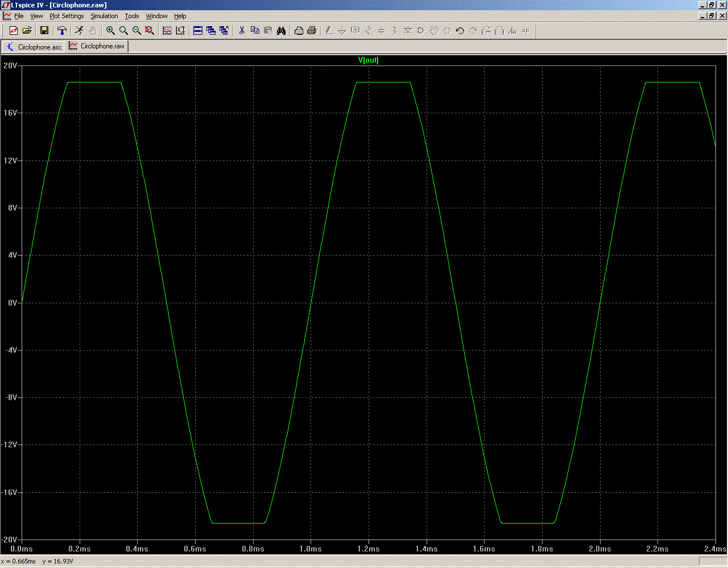728x568 pixels.
Task: Click the Place Ground symbol icon
Action: point(342,31)
